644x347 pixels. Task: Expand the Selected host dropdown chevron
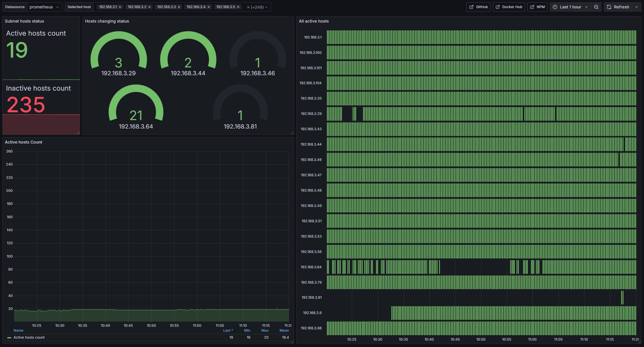[x=266, y=7]
